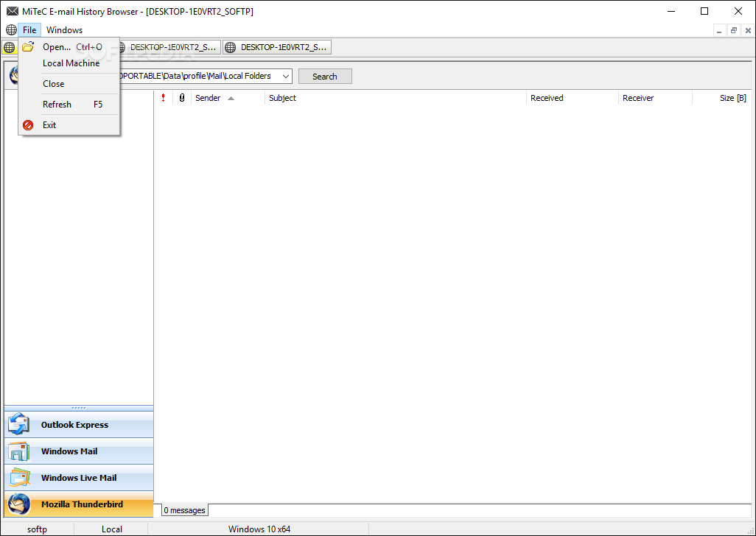Open Windows Live Mail panel
This screenshot has width=756, height=536.
[x=79, y=478]
